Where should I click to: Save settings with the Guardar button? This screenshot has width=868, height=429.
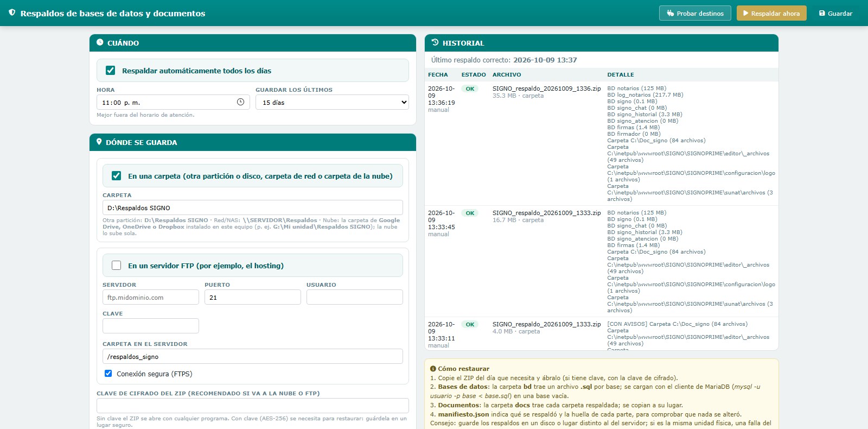[x=835, y=13]
